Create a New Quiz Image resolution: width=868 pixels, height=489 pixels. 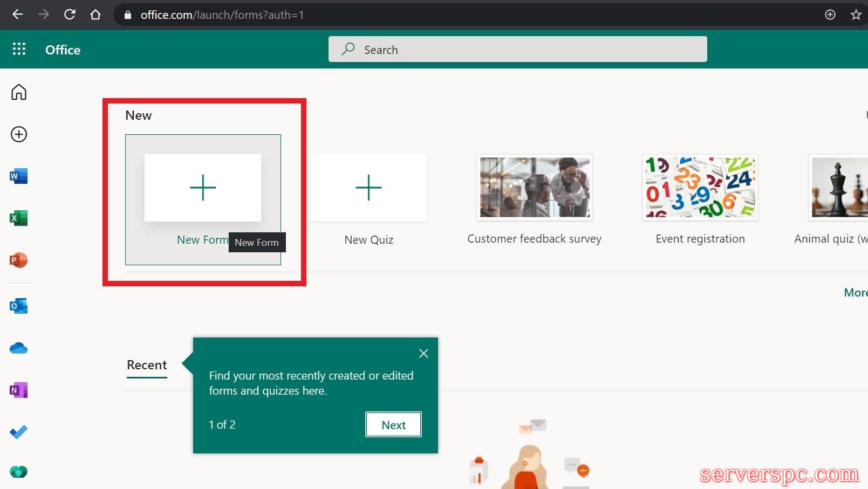[x=369, y=188]
